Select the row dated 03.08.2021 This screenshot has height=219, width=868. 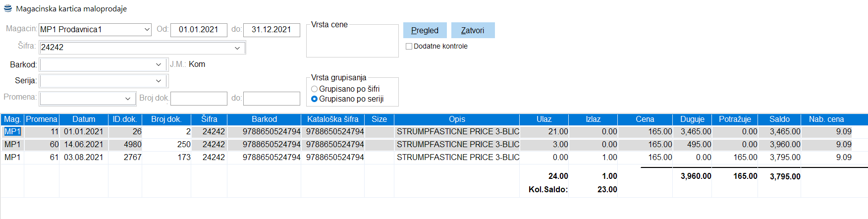coord(83,158)
